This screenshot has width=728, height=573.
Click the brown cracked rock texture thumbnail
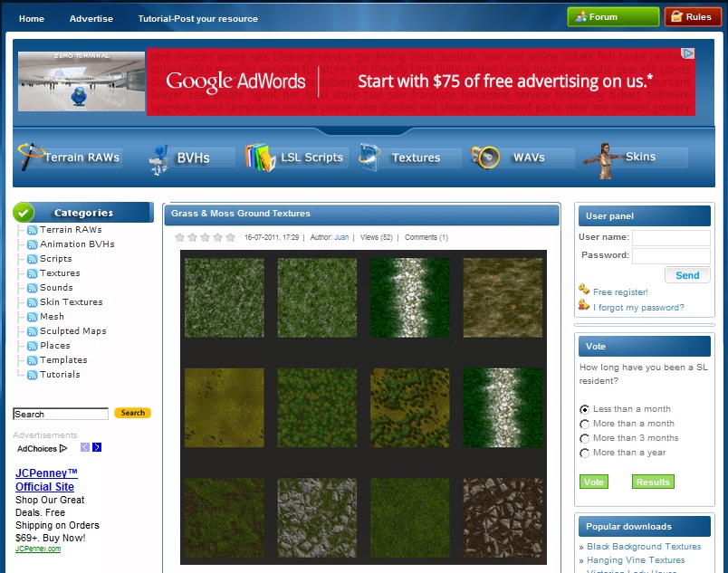(x=503, y=519)
